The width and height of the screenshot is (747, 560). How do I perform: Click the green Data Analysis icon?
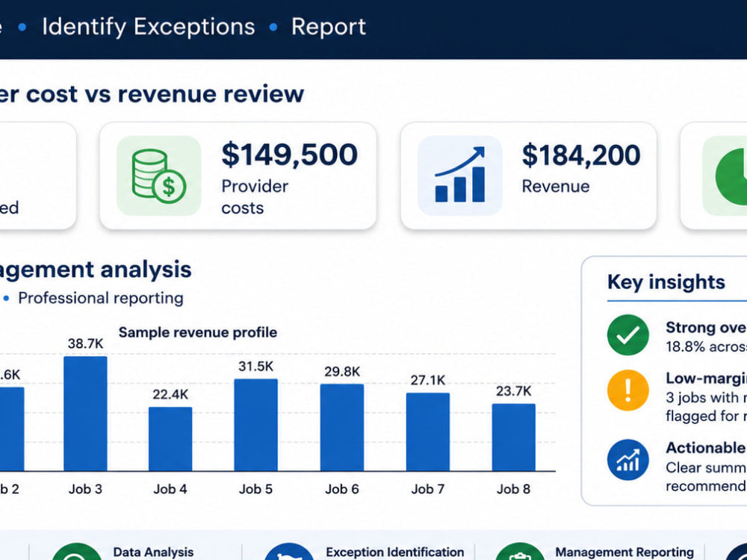77,552
